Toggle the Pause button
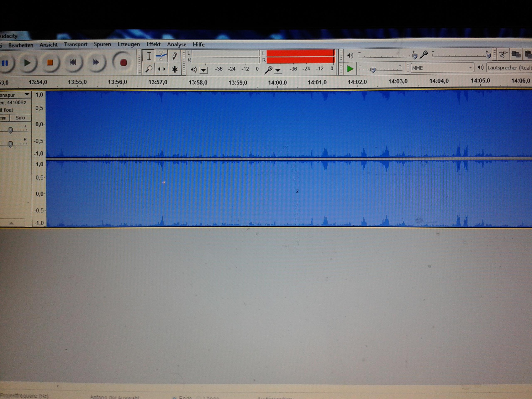Screen dimensions: 532x399 [x=5, y=63]
